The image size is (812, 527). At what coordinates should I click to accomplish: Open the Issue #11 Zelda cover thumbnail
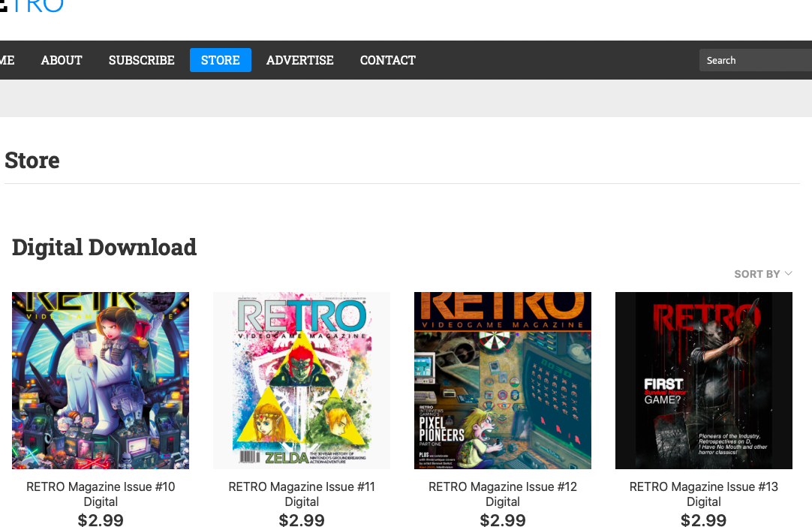302,381
